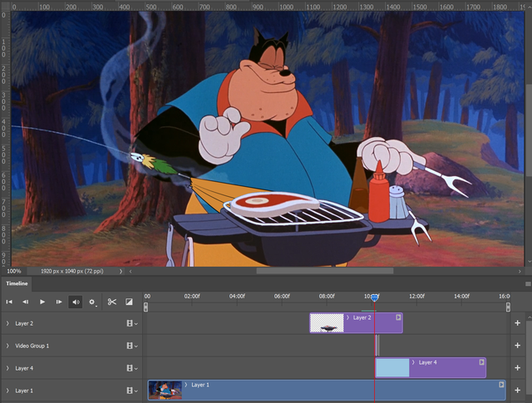Click the 06:00f time ruler mark
Image resolution: width=532 pixels, height=403 pixels.
(282, 296)
